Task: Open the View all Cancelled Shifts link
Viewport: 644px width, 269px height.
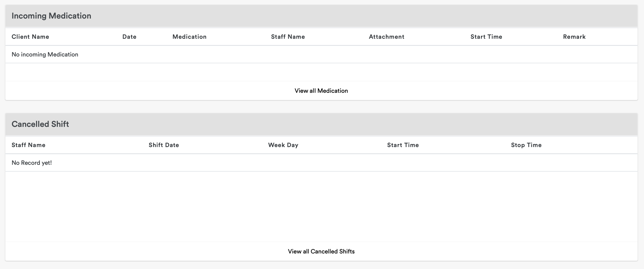Action: [x=321, y=252]
